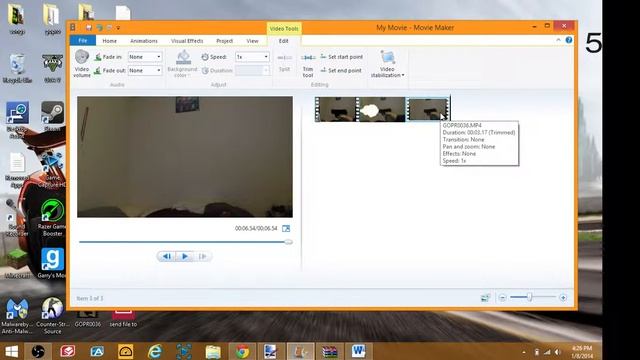This screenshot has height=360, width=640.
Task: Click the video preview pane
Action: coord(185,157)
